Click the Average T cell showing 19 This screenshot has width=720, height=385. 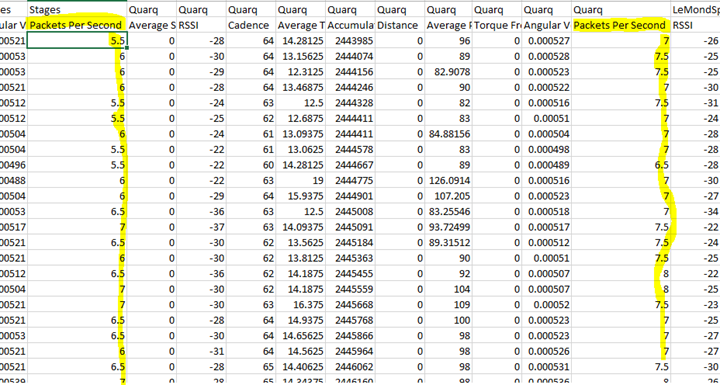[300, 181]
